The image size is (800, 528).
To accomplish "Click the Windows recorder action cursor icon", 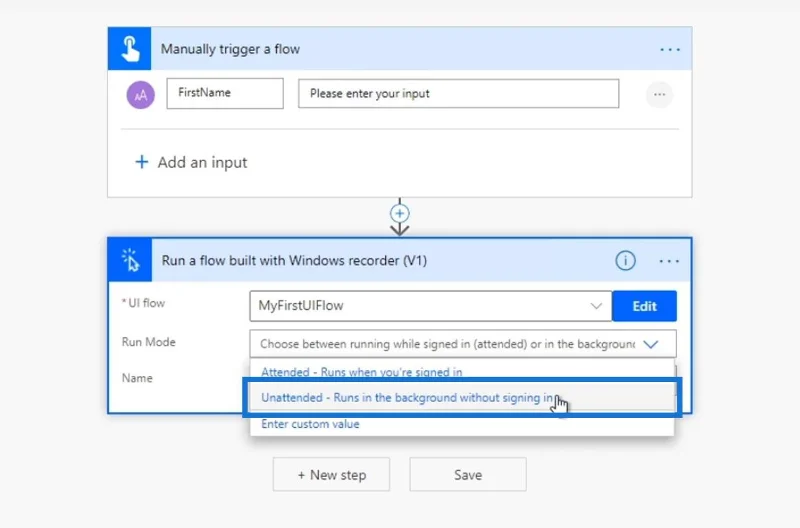I will [130, 260].
